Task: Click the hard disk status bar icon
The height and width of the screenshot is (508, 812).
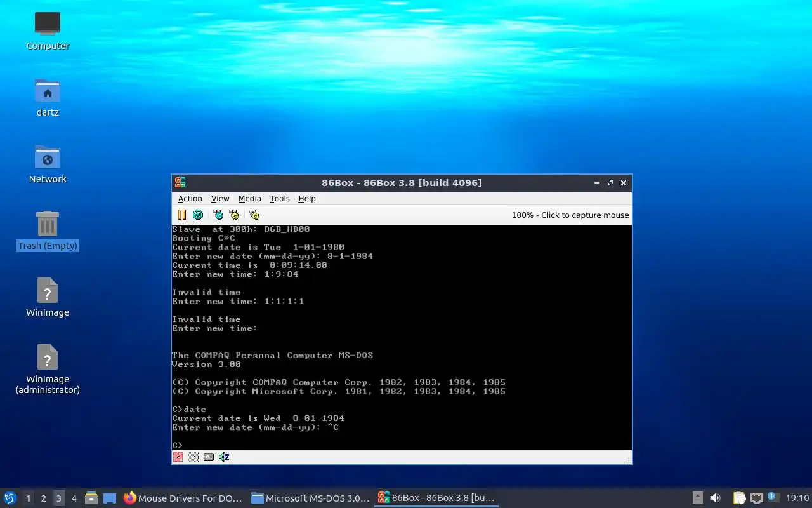Action: tap(209, 457)
